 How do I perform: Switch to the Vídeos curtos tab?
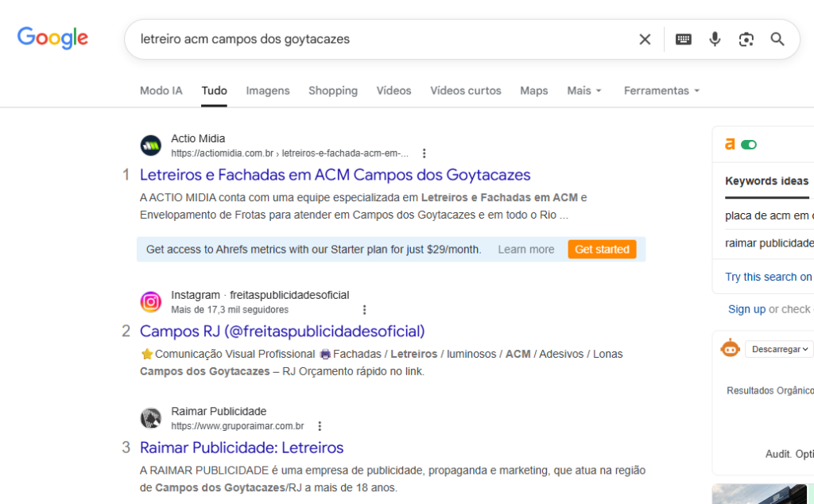click(466, 91)
